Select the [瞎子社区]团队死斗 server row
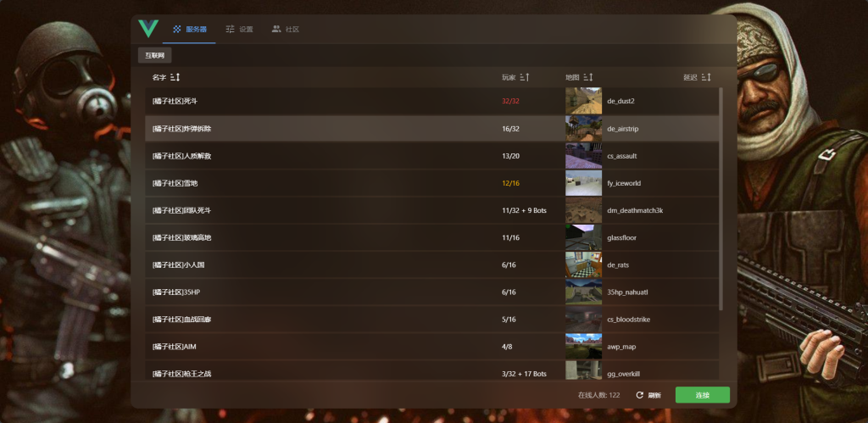Image resolution: width=868 pixels, height=423 pixels. tap(322, 210)
